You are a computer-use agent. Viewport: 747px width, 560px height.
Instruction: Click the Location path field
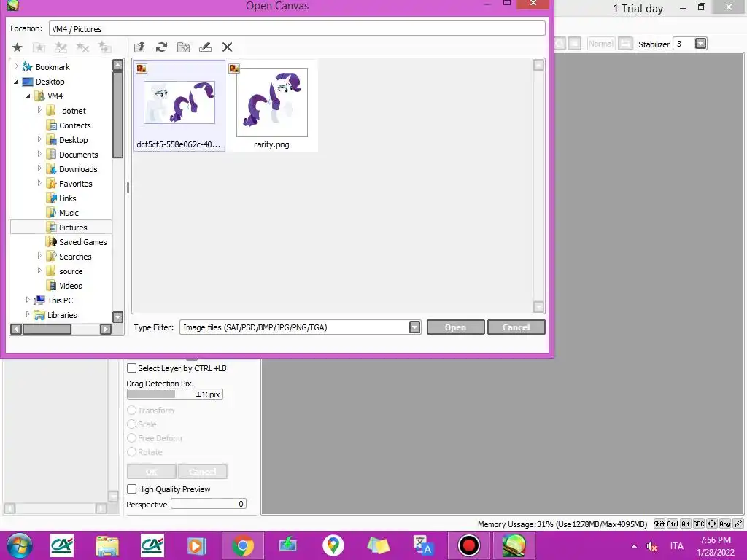(297, 28)
